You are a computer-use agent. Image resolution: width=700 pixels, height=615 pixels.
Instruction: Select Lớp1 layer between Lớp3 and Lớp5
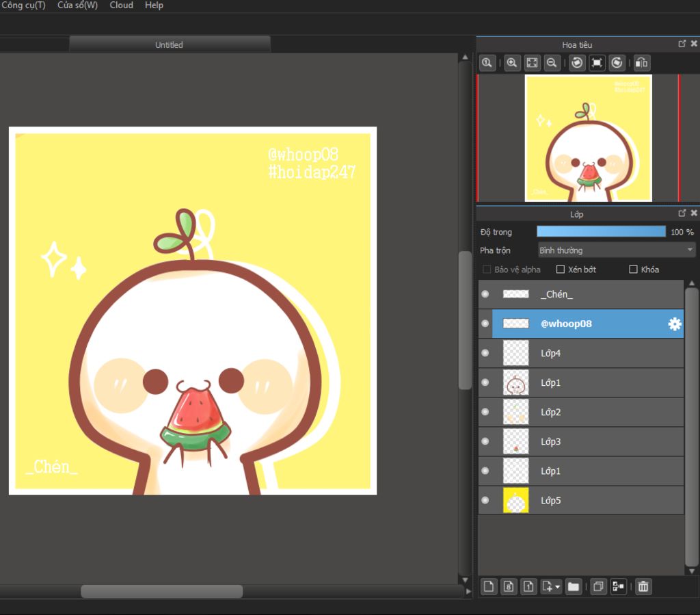[581, 471]
